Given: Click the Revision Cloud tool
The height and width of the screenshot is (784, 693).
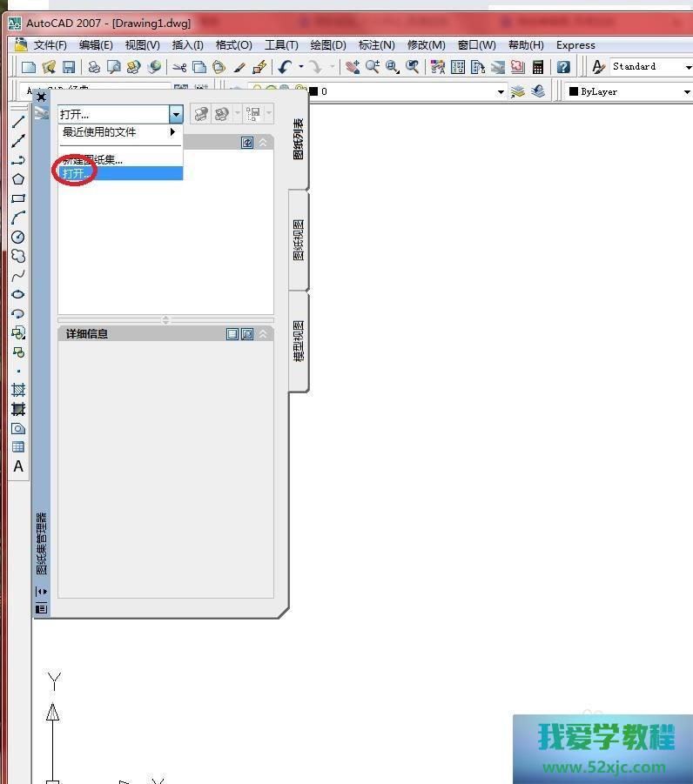Looking at the screenshot, I should (18, 256).
